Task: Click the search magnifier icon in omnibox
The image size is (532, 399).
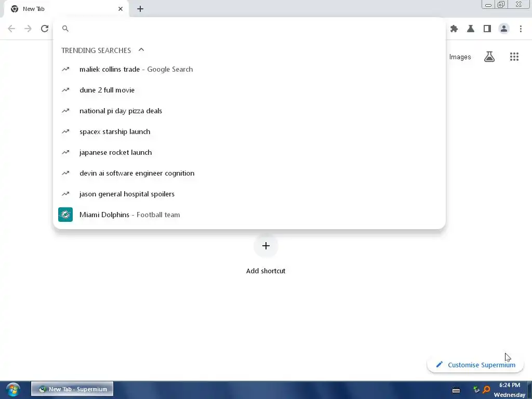Action: [x=65, y=29]
